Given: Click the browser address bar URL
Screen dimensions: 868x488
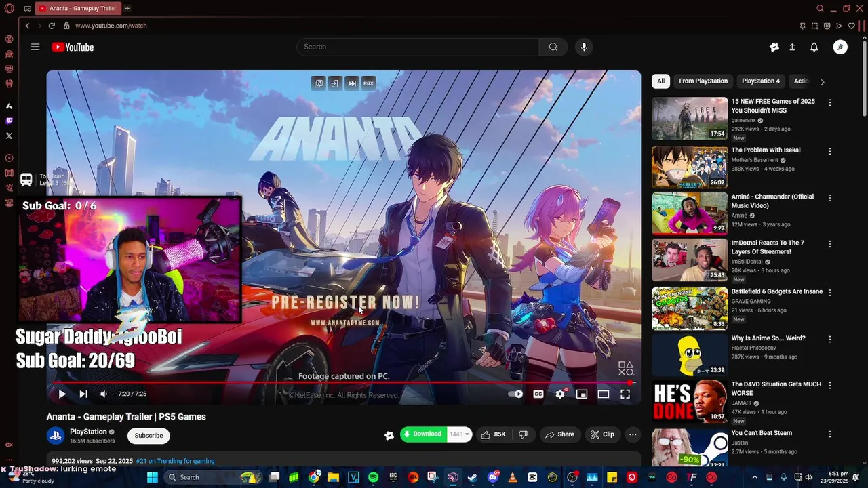Looking at the screenshot, I should pyautogui.click(x=111, y=26).
